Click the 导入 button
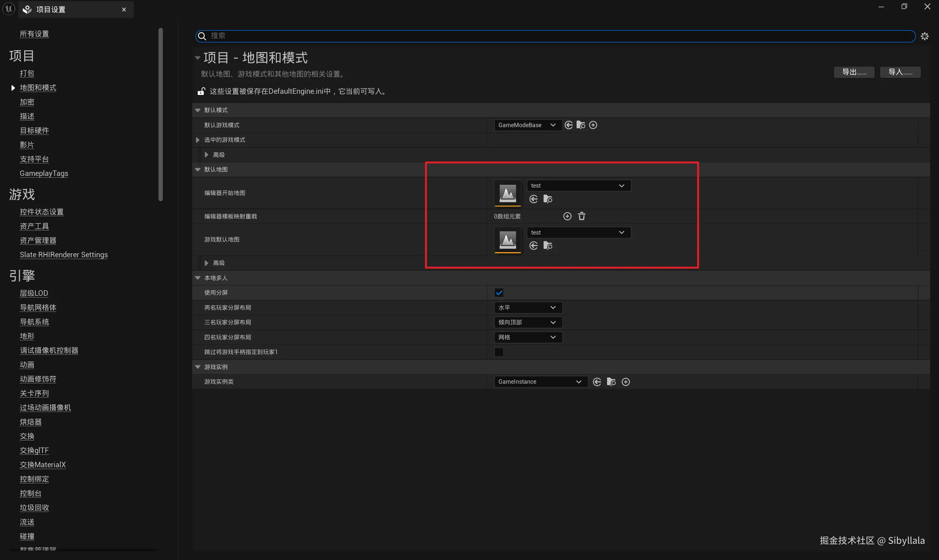Screen dimensions: 939x560 coord(900,72)
